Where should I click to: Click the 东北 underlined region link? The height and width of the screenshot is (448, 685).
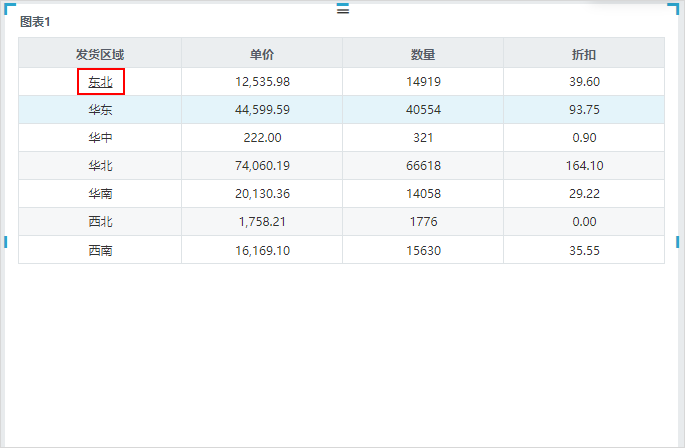tap(100, 82)
